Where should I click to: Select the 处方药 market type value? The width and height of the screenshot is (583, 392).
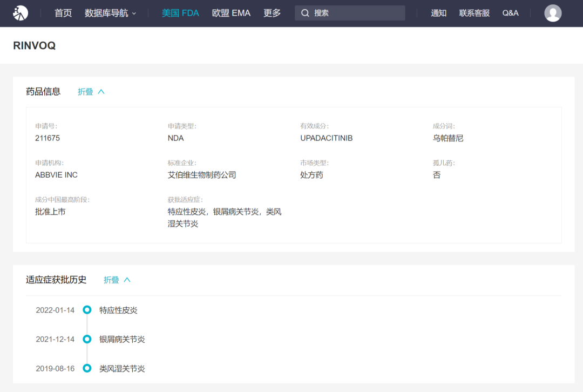coord(311,175)
